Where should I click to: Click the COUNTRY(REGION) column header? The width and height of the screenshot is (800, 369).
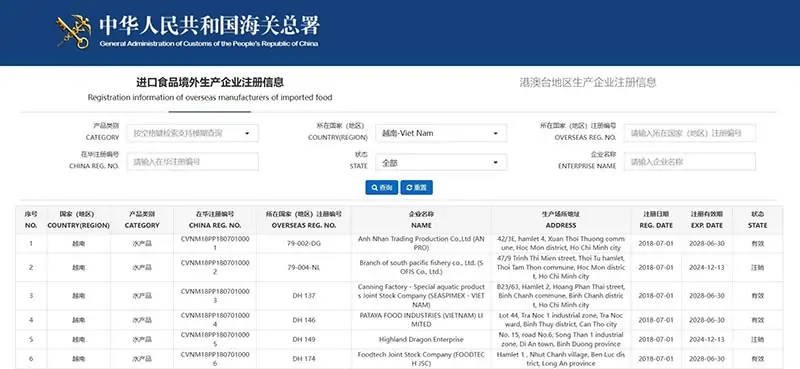point(79,220)
